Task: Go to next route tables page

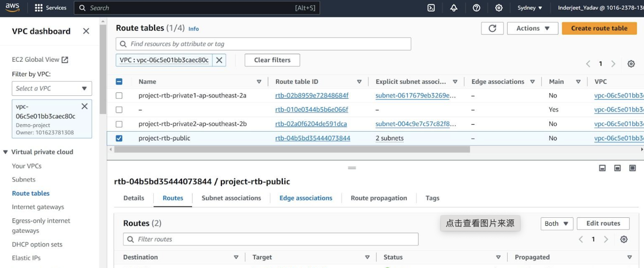Action: coord(613,64)
